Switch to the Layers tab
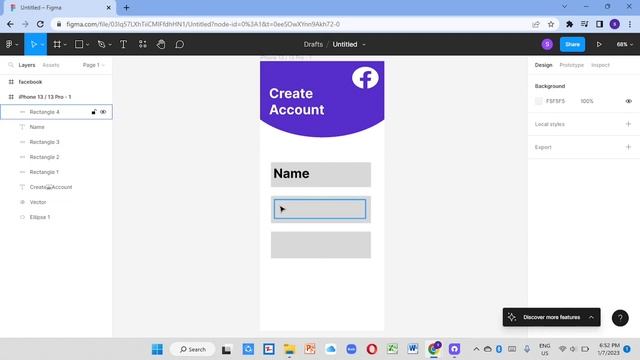 (27, 65)
